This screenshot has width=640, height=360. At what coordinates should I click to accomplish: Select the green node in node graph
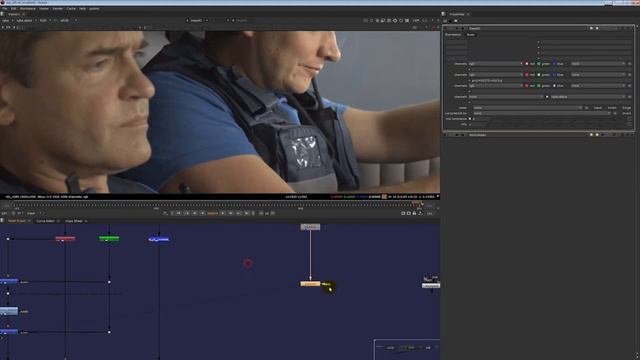(x=109, y=239)
